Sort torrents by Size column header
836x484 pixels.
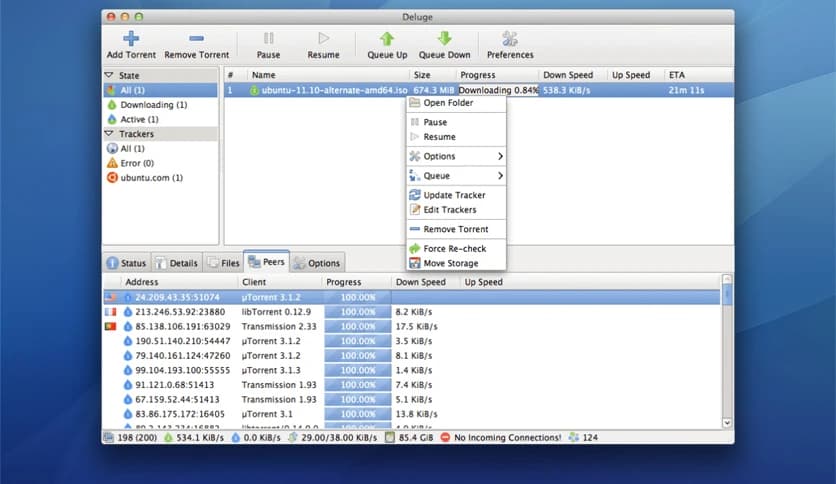click(x=432, y=75)
